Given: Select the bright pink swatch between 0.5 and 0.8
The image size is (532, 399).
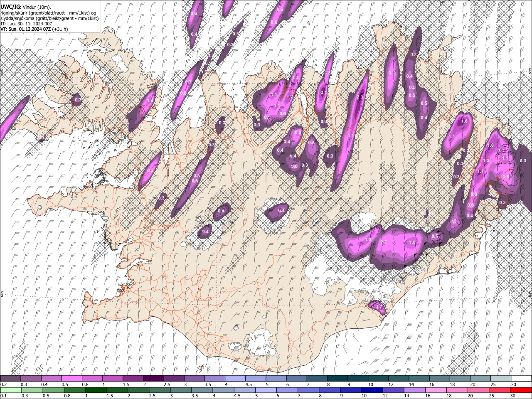Looking at the screenshot, I should tap(72, 378).
